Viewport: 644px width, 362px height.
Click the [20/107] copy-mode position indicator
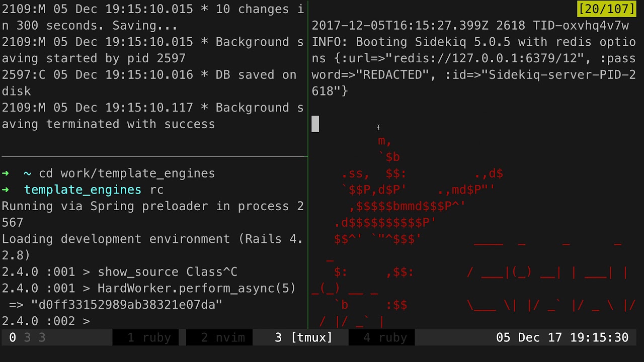[607, 9]
